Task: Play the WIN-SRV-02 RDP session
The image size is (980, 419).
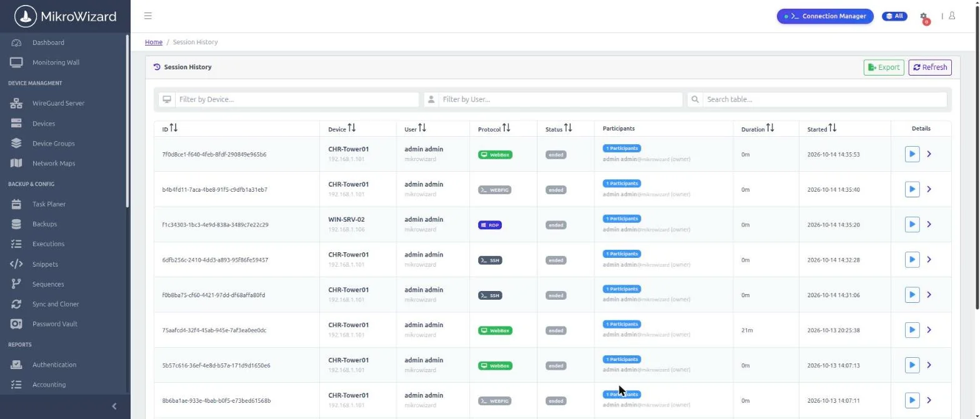Action: tap(912, 224)
